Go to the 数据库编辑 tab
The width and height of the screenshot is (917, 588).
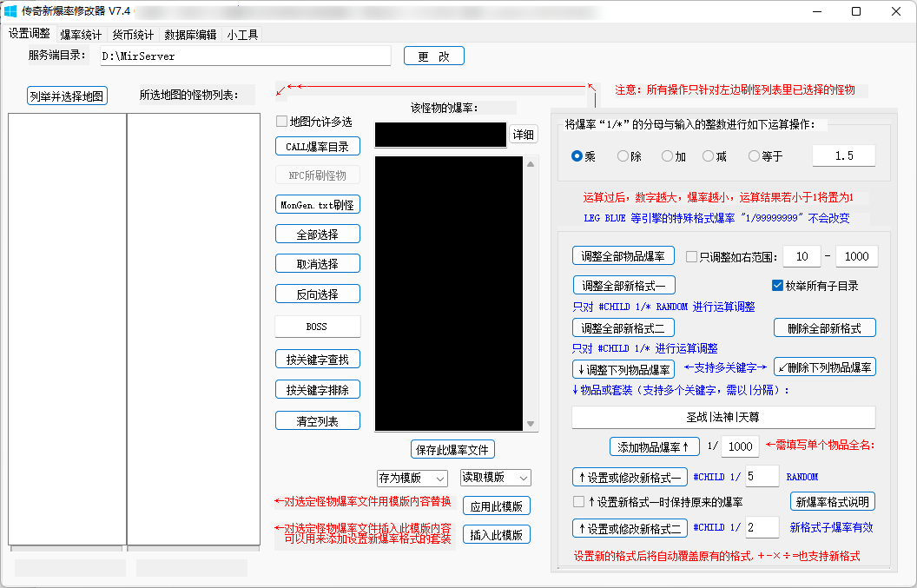pos(190,35)
